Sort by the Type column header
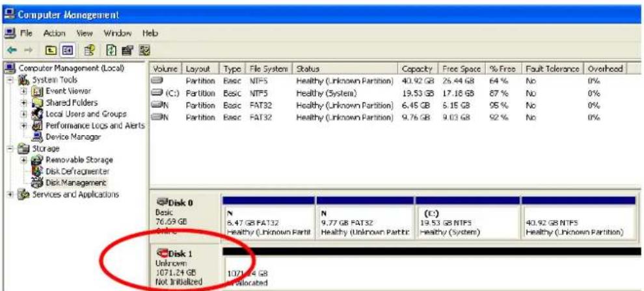 [x=232, y=69]
